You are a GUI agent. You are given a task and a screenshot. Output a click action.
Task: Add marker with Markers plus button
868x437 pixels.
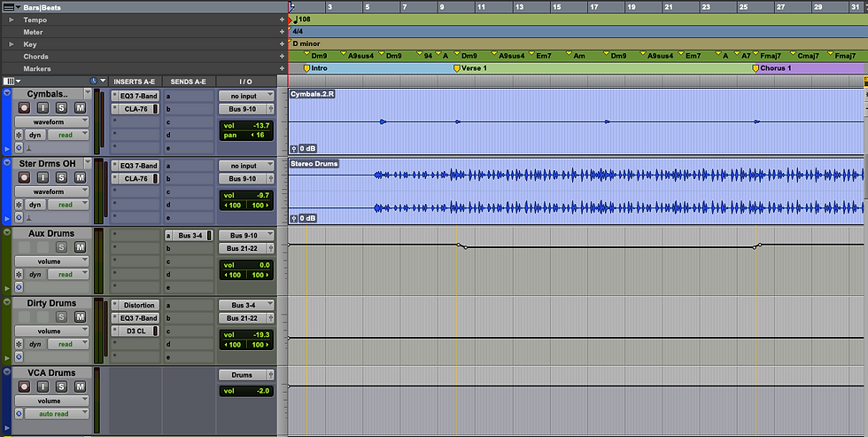point(283,68)
